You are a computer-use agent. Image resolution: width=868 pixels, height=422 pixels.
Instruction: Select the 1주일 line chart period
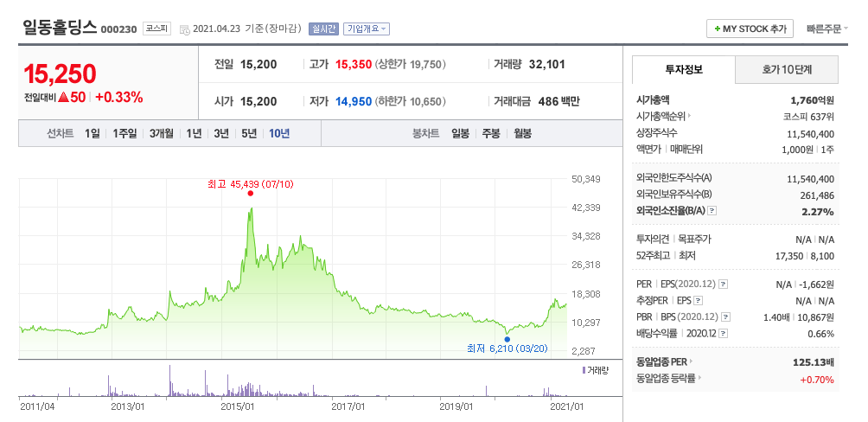point(124,133)
